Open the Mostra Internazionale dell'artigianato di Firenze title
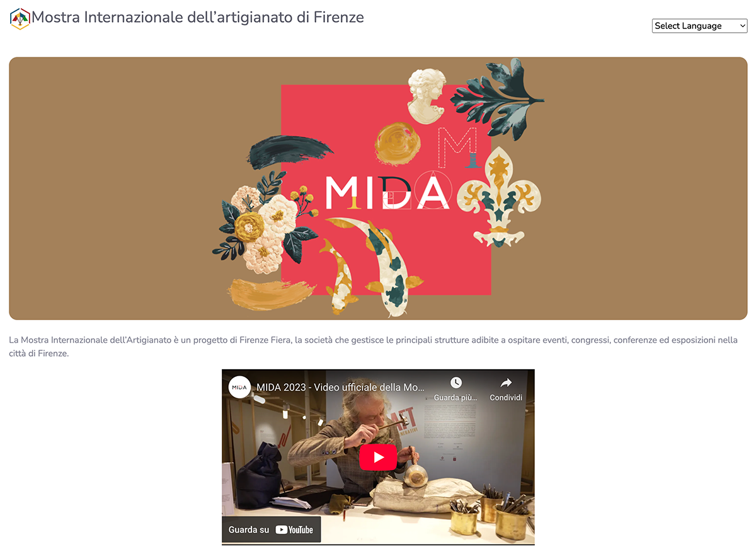This screenshot has width=756, height=559. coord(198,17)
